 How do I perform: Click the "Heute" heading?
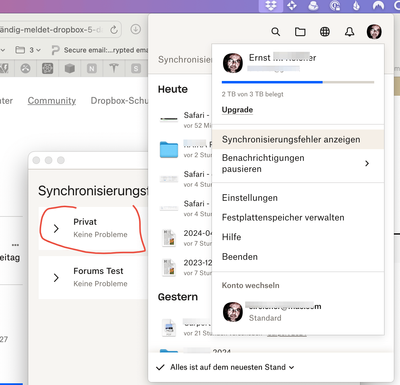point(173,89)
